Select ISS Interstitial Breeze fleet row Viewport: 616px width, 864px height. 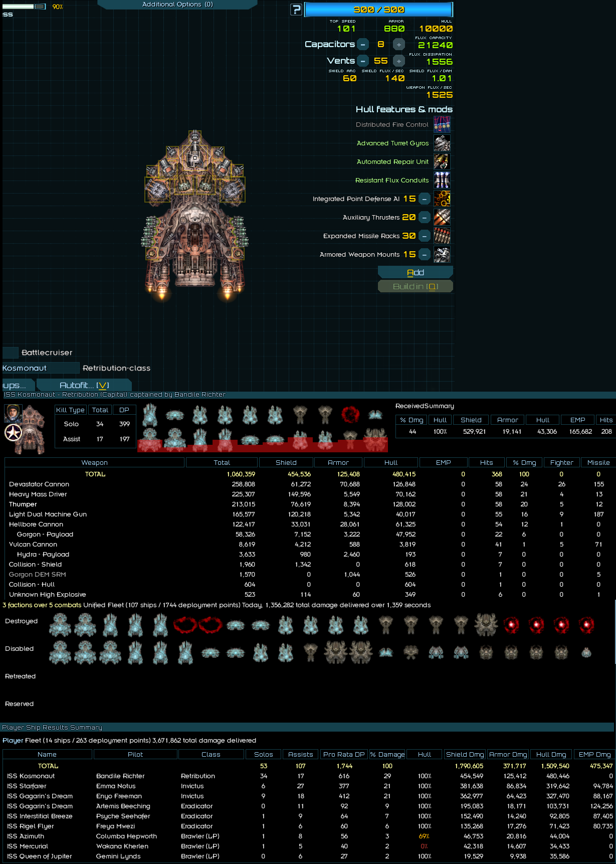click(310, 816)
